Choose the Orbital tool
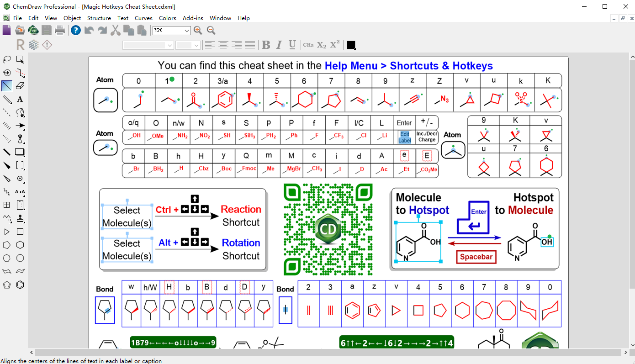This screenshot has height=364, width=635. (x=20, y=138)
